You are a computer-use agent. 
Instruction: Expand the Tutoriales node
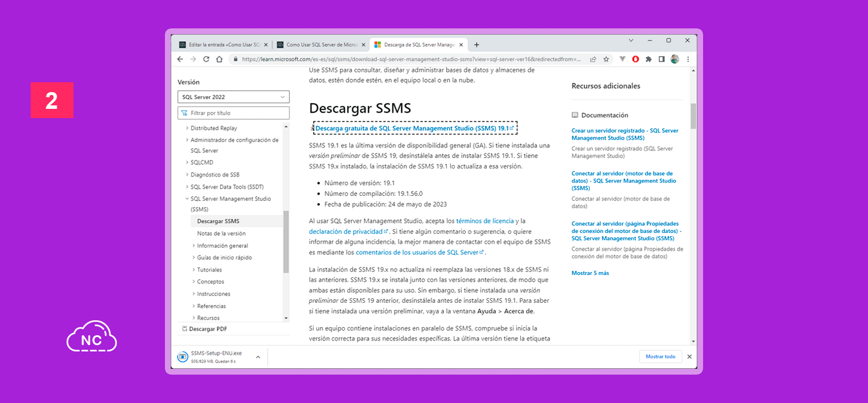click(193, 270)
